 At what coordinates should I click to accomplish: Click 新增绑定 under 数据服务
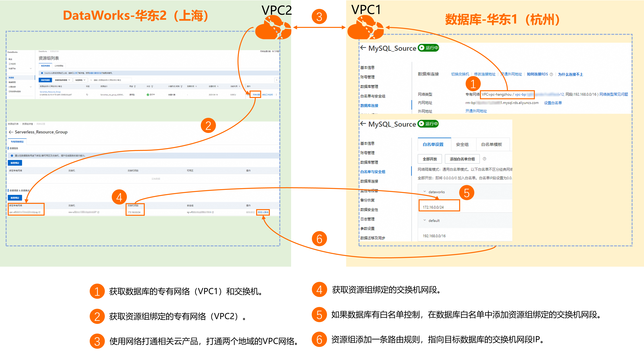pos(15,163)
